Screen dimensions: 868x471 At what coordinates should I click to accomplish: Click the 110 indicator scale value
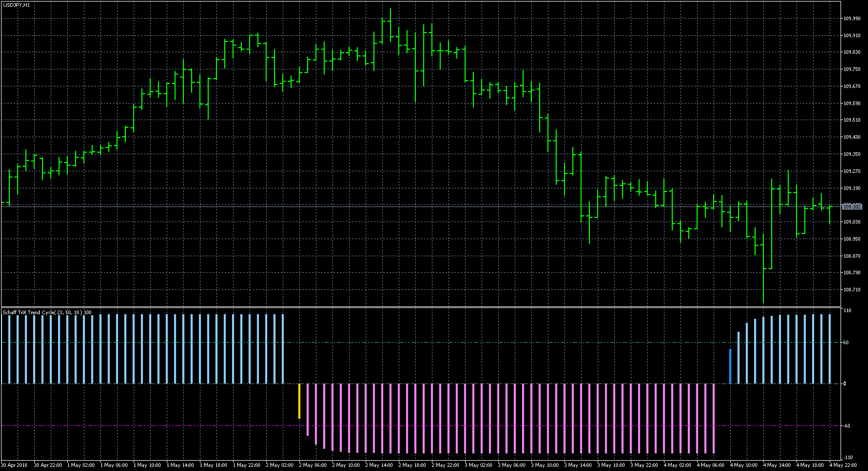tap(847, 311)
